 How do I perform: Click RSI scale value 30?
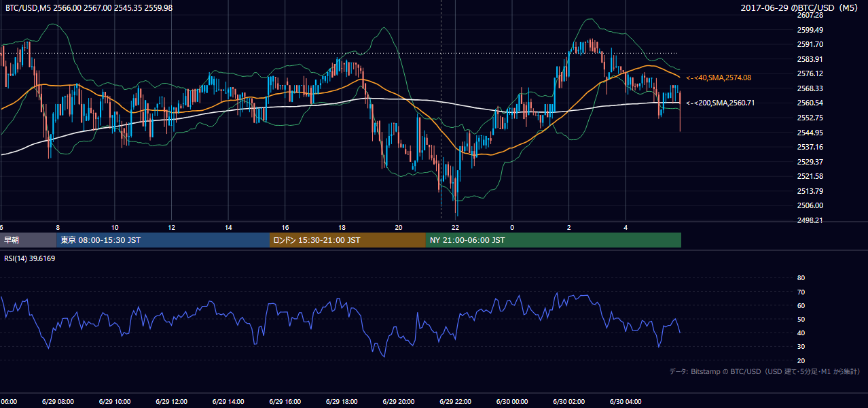point(801,346)
